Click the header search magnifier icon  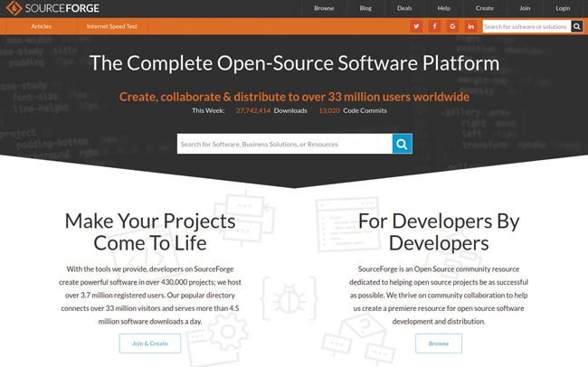tap(577, 26)
